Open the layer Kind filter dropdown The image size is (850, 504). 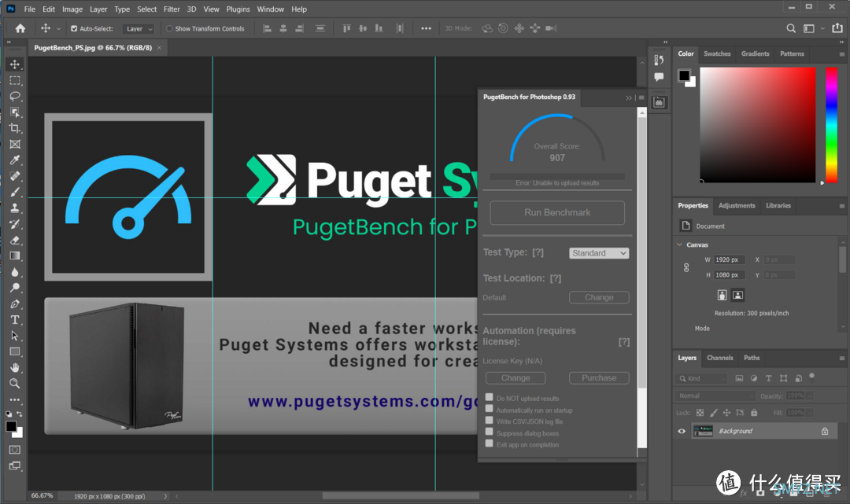pyautogui.click(x=702, y=378)
